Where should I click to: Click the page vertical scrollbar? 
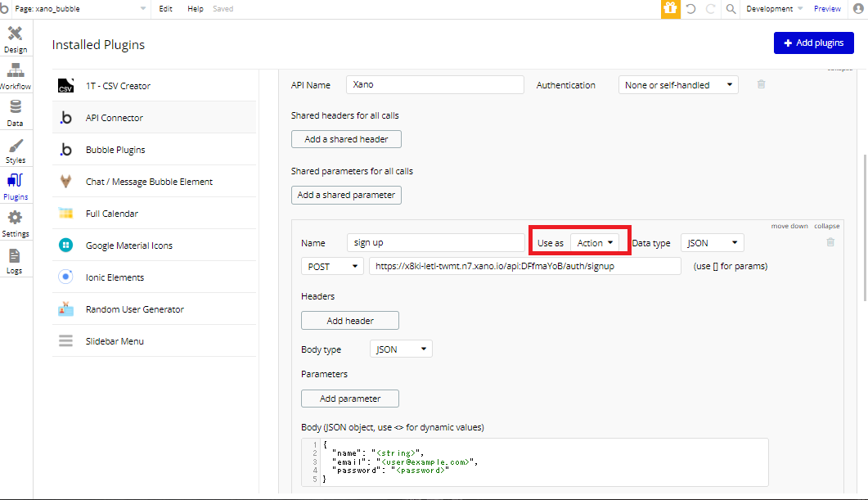point(866,227)
